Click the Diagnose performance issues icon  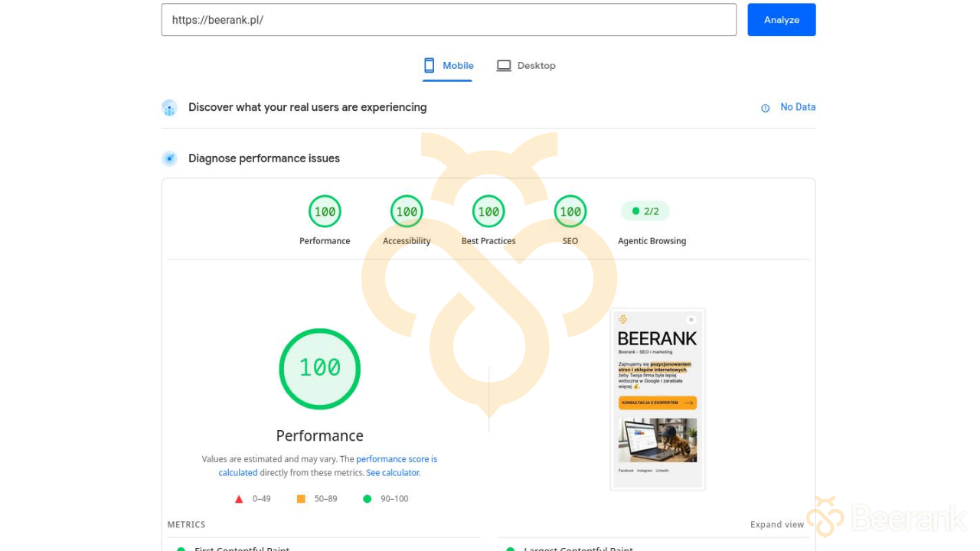[169, 158]
